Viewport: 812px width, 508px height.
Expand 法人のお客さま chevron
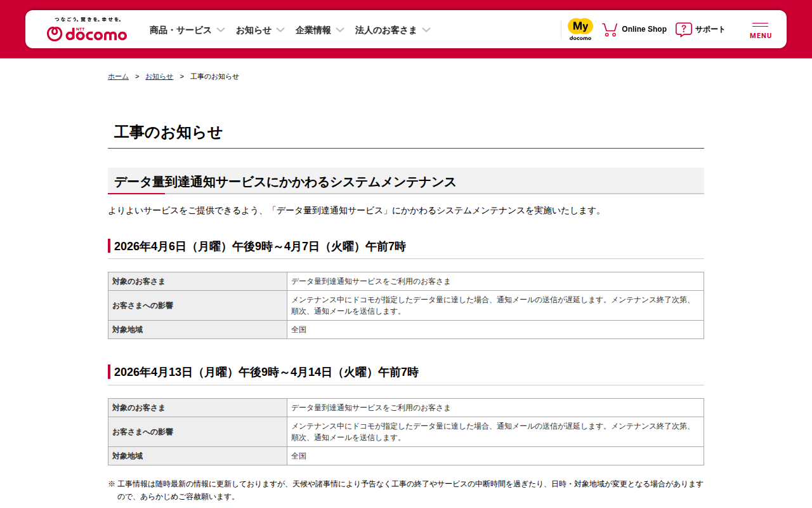(426, 30)
